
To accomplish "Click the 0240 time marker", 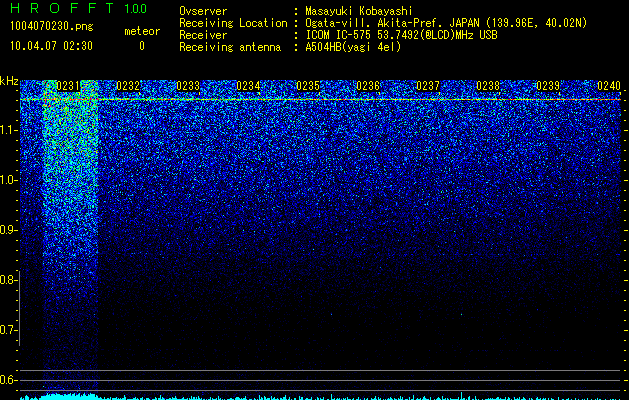I will [609, 86].
